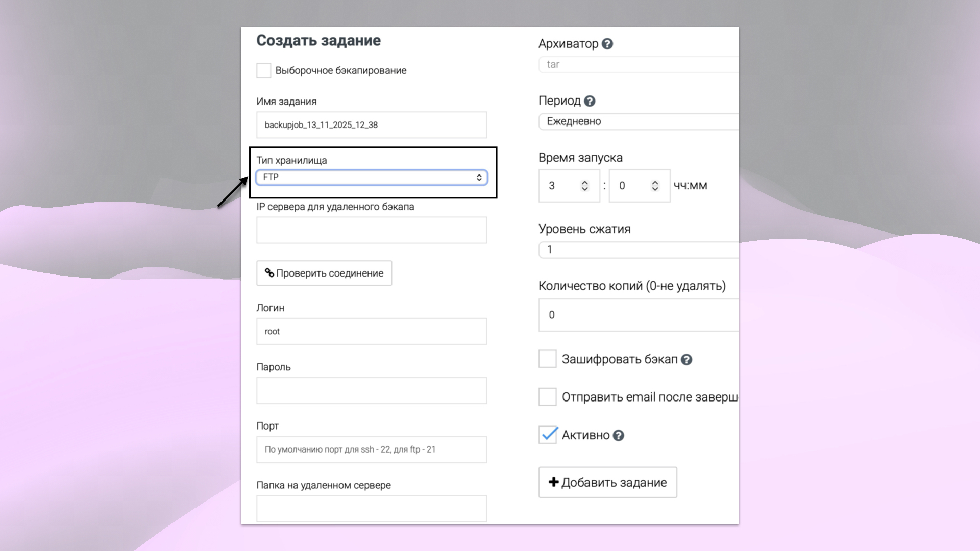
Task: Open the Тип хранилища dropdown showing FTP
Action: pos(372,178)
